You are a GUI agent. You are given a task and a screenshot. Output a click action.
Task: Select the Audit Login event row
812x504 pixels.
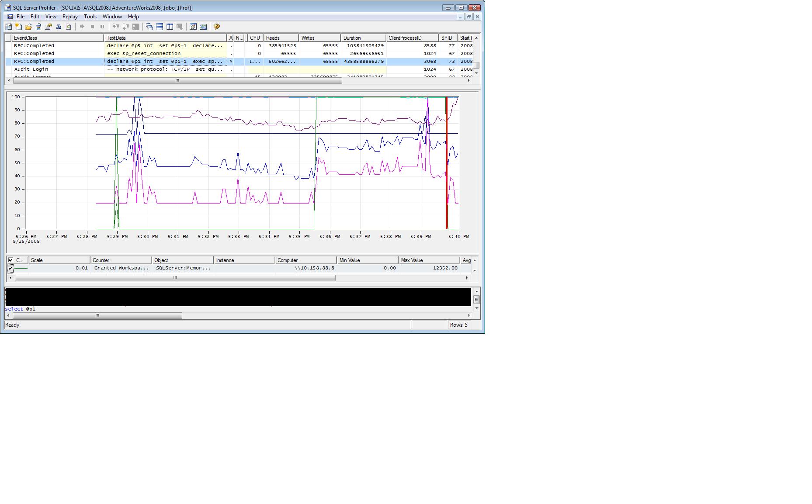pyautogui.click(x=239, y=69)
